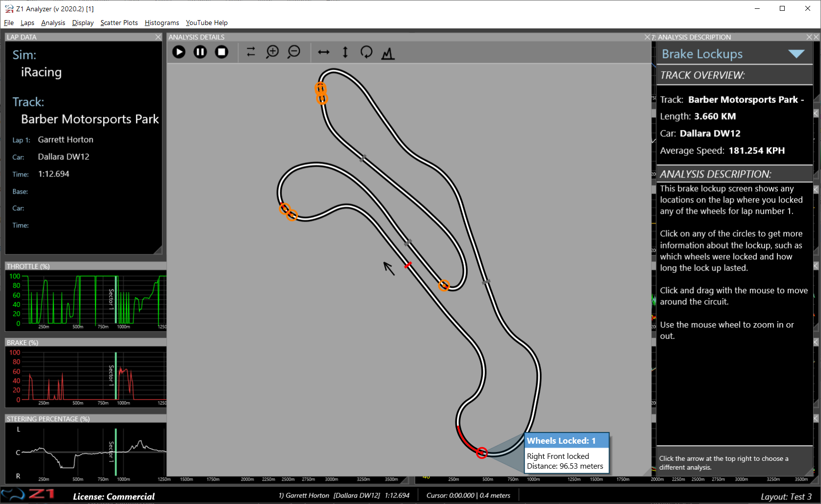Click Barber Motorsports Park in Lap Data
The image size is (821, 504).
click(x=90, y=119)
